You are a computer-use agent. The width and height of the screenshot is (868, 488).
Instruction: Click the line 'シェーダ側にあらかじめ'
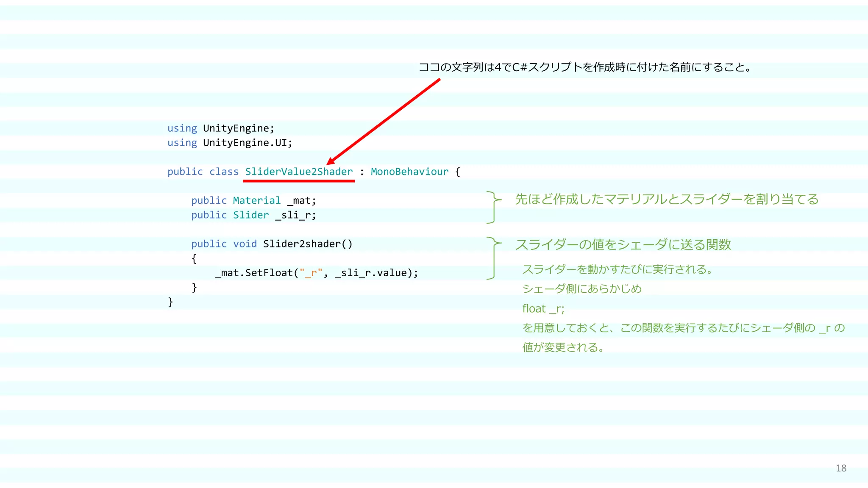pos(582,288)
